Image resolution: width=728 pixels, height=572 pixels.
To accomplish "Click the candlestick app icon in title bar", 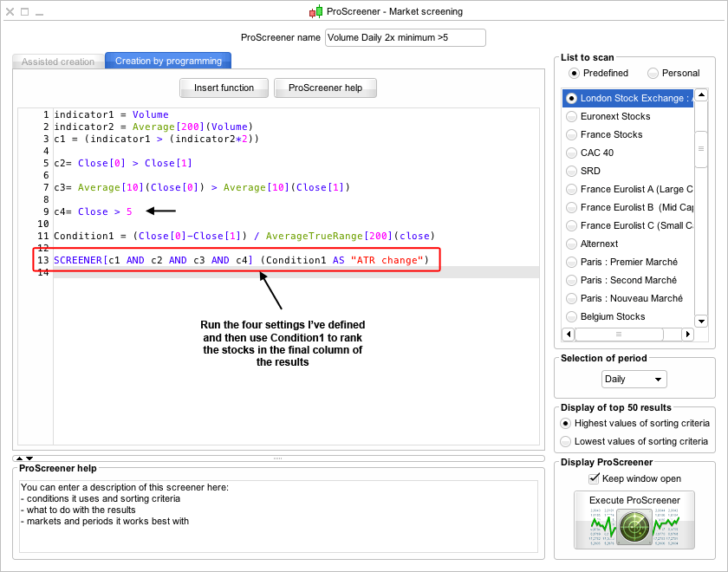I will 315,11.
